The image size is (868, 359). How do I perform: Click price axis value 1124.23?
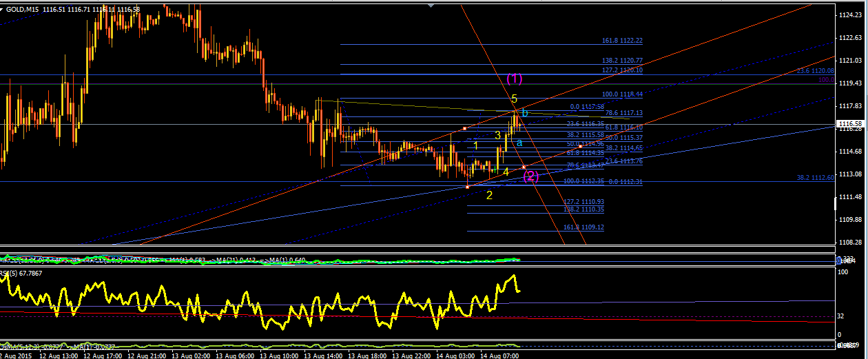pyautogui.click(x=851, y=15)
